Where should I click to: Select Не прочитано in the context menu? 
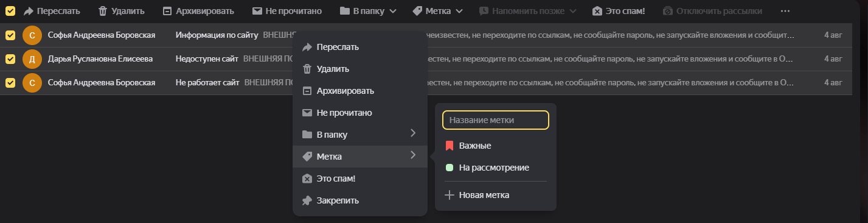360,113
